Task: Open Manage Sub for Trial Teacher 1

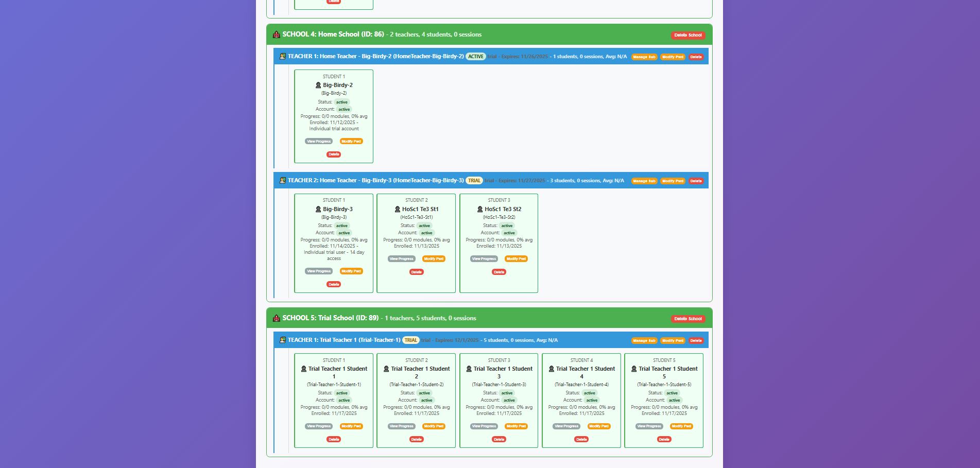Action: (x=644, y=340)
